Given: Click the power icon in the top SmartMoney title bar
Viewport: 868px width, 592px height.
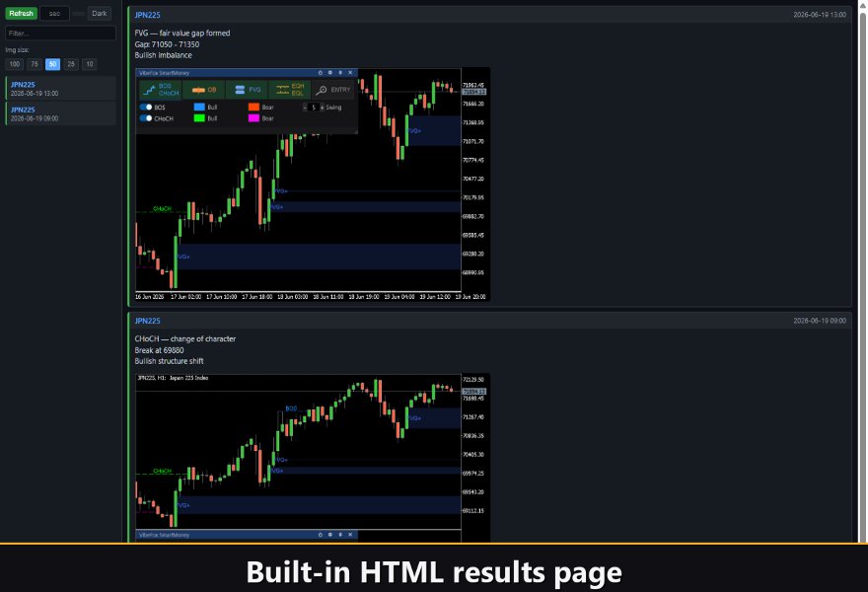Looking at the screenshot, I should 320,73.
